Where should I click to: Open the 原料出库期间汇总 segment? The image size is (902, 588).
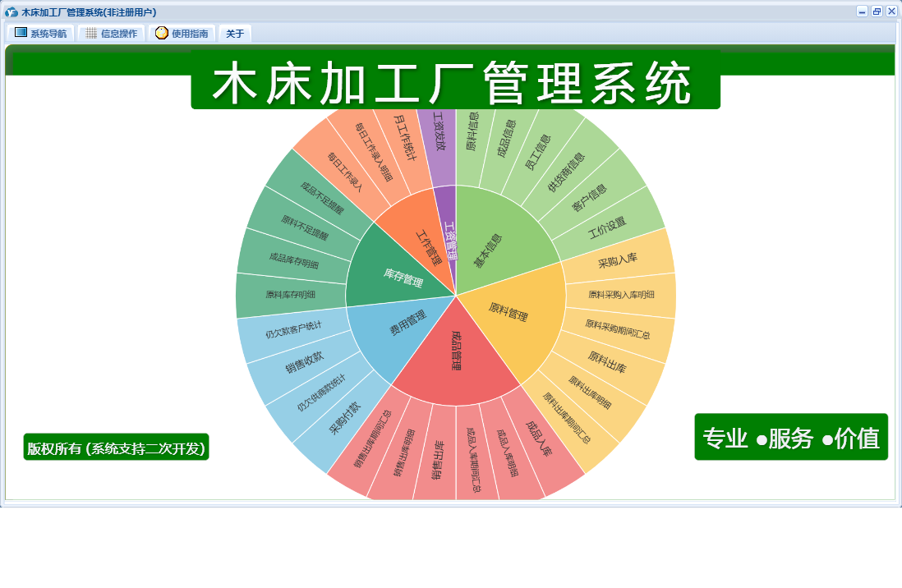pos(567,418)
